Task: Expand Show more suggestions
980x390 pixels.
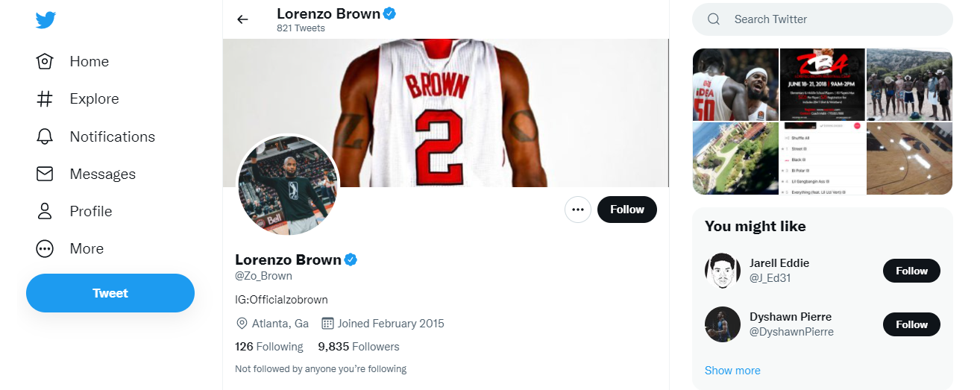Action: click(x=732, y=371)
